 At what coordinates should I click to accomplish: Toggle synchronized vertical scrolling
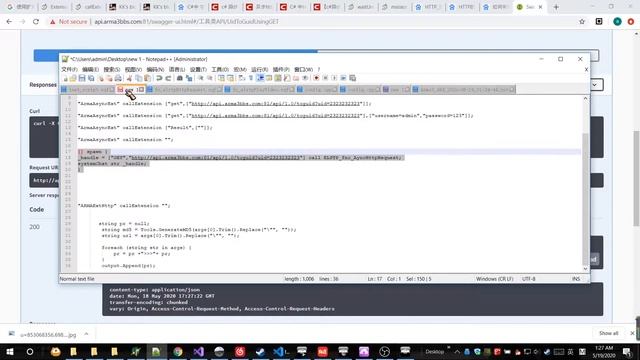pos(221,78)
